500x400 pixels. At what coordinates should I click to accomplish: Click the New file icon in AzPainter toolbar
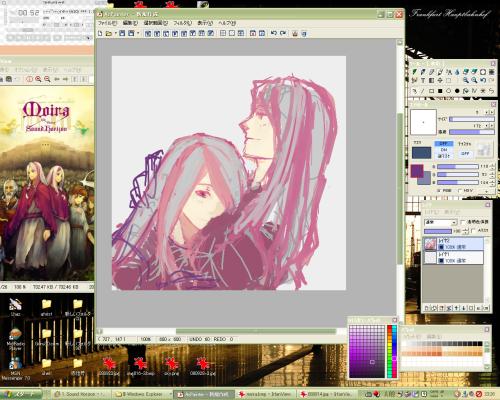coord(100,33)
